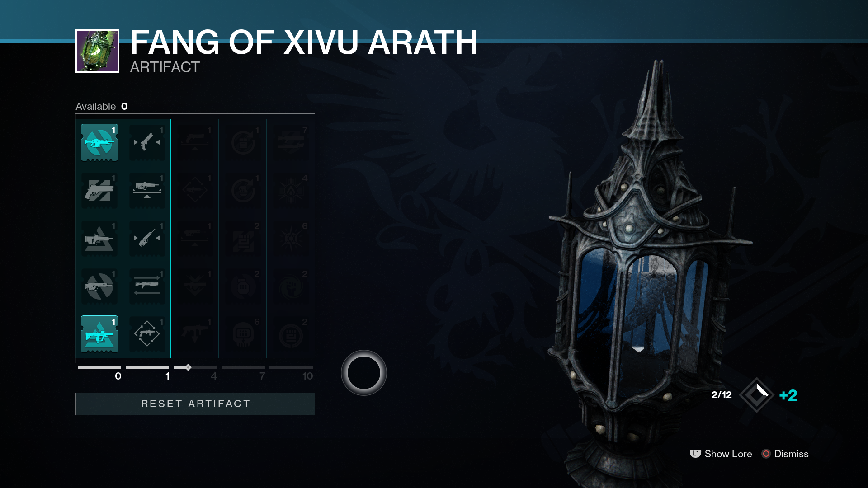The image size is (868, 488).
Task: Select the hand cannon mod with inward arrows
Action: coord(147,143)
